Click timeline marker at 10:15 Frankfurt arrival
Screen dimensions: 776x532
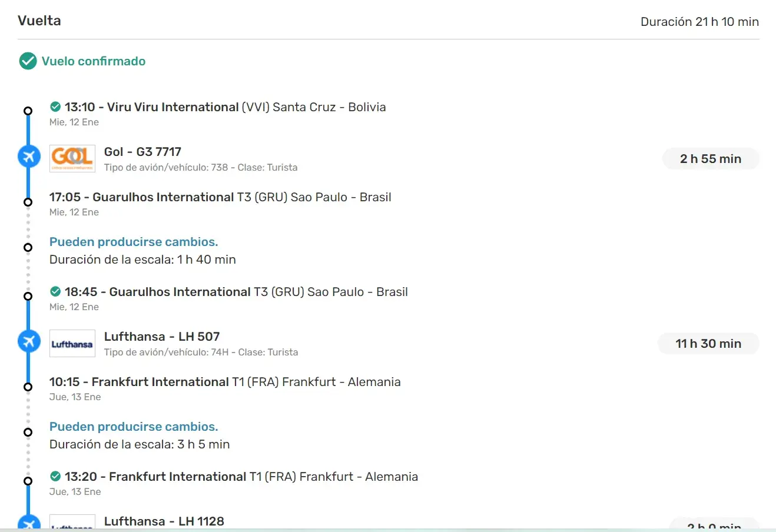28,387
